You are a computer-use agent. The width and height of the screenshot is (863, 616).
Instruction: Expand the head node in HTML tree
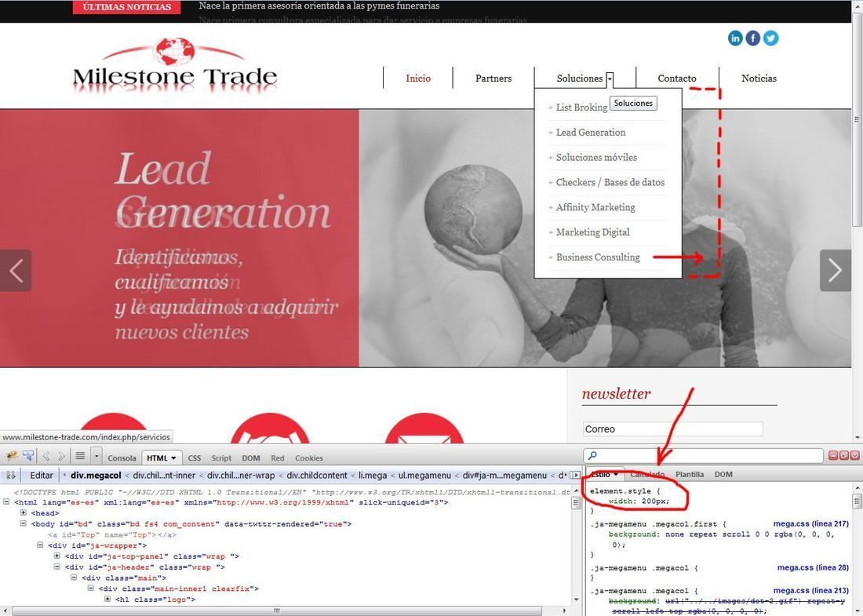pos(23,512)
